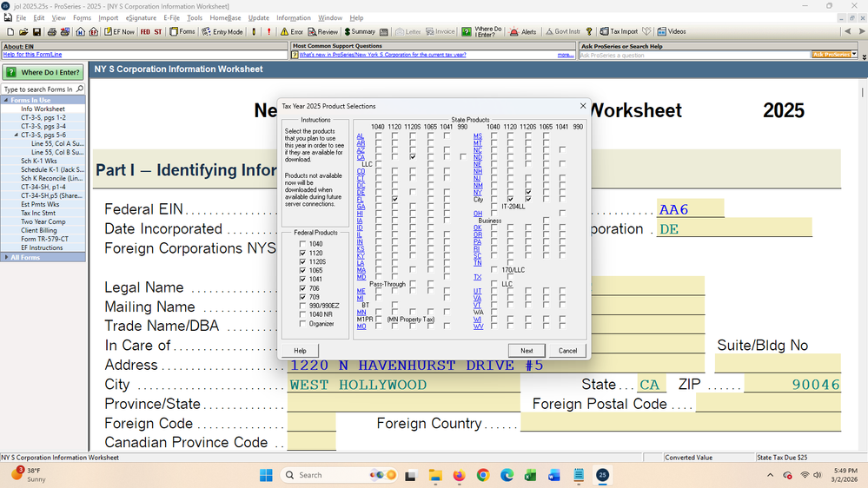Open the Summary dollar icon
This screenshot has height=488, width=868.
pos(359,31)
